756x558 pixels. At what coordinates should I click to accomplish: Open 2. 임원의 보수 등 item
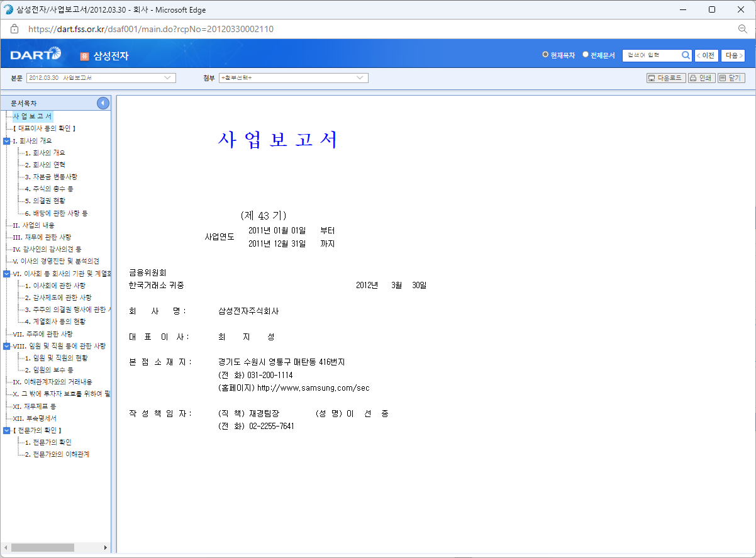(49, 370)
